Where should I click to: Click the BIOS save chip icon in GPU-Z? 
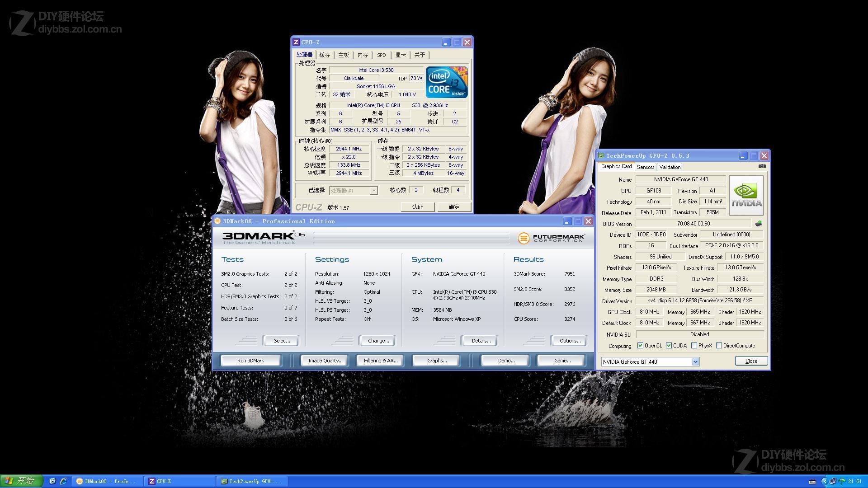coord(758,223)
